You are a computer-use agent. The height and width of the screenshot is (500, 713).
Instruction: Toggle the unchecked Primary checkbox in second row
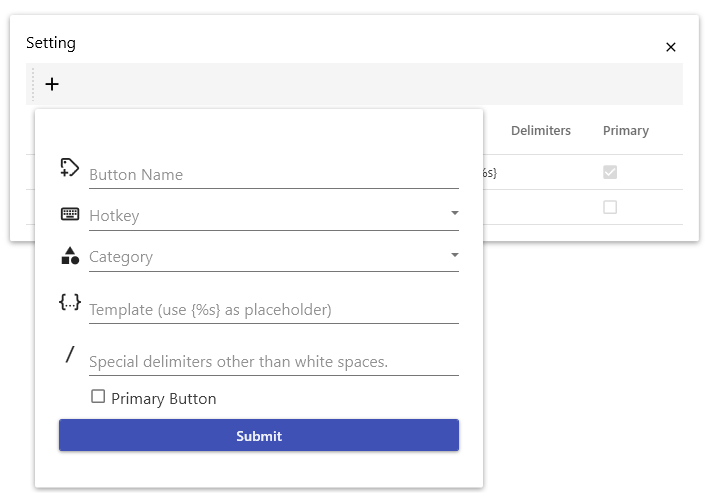(610, 207)
